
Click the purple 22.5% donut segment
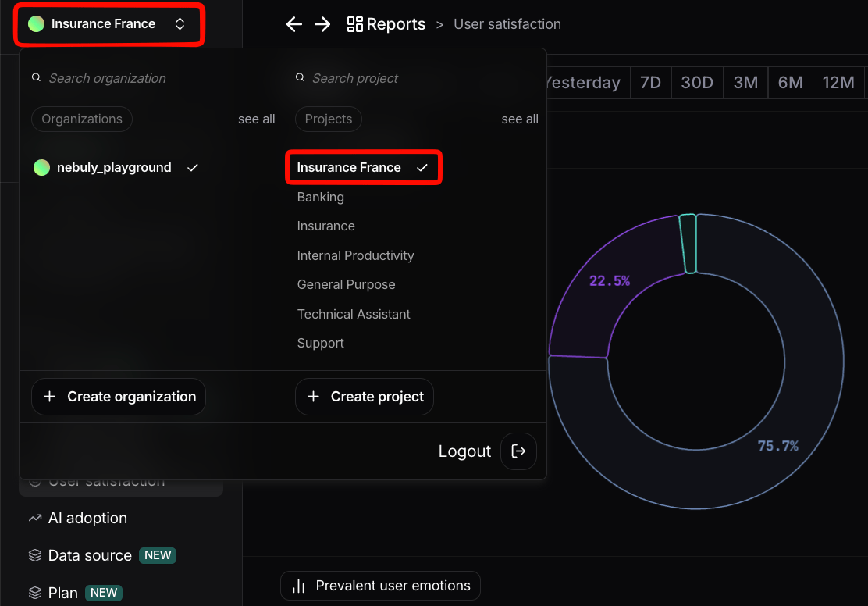point(608,281)
